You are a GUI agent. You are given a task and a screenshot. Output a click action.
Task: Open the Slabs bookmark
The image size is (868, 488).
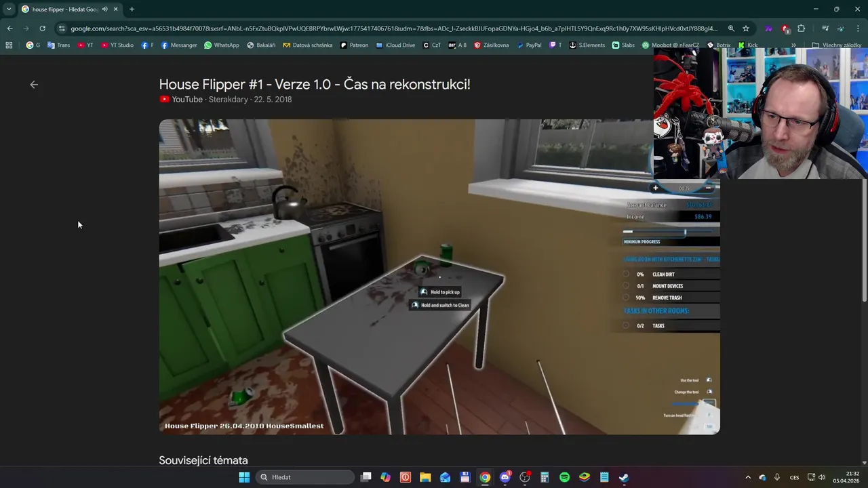623,45
